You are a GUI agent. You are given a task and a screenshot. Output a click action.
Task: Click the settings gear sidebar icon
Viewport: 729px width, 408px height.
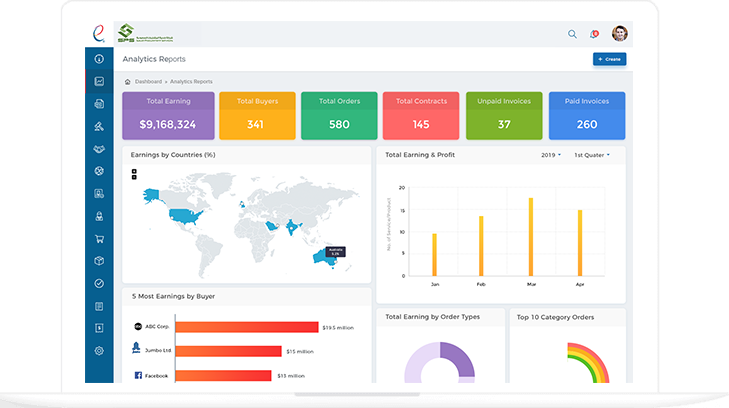pyautogui.click(x=100, y=351)
